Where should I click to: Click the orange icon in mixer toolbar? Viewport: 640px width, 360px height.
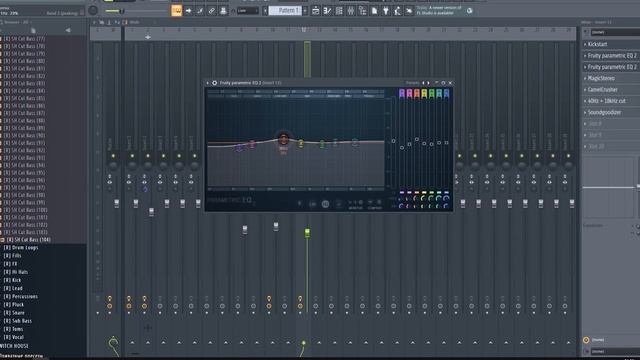coord(125,22)
